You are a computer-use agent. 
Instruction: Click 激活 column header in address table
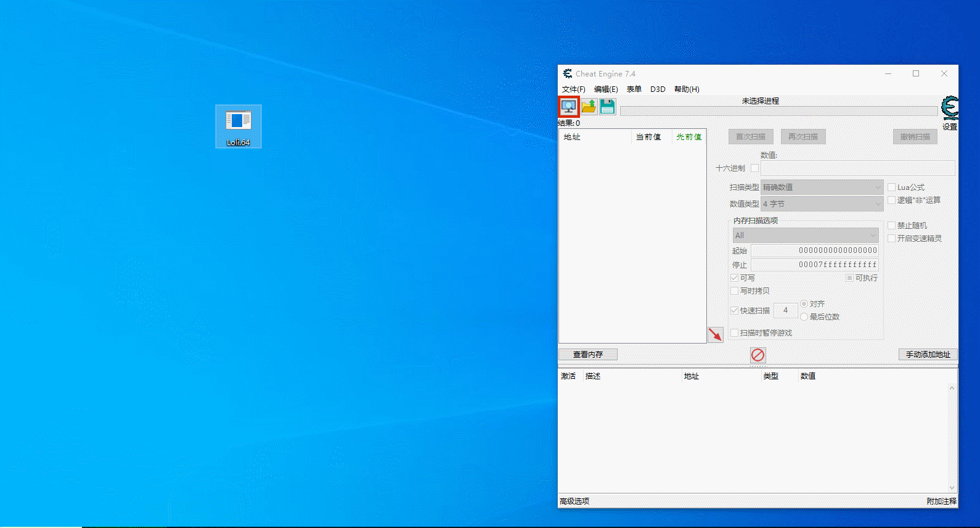click(568, 376)
